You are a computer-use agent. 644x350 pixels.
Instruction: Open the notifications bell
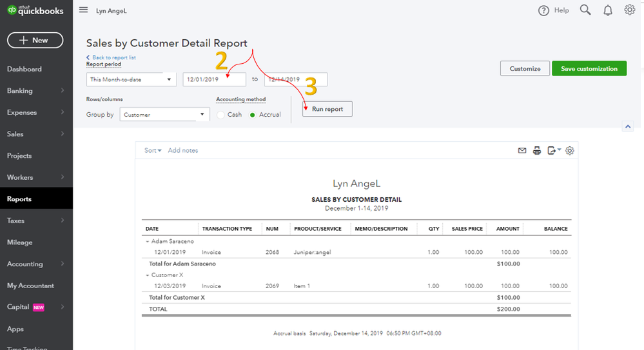[x=608, y=10]
